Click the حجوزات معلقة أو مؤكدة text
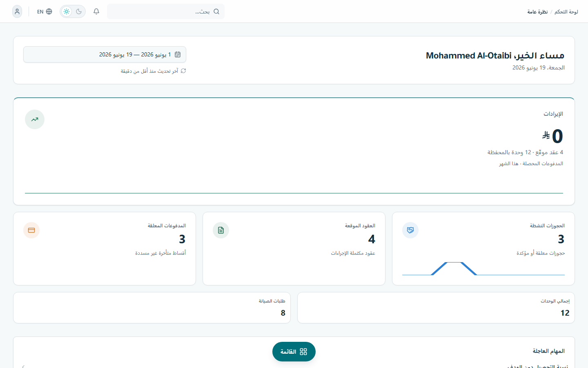Screen dimensions: 588x368 [541, 253]
